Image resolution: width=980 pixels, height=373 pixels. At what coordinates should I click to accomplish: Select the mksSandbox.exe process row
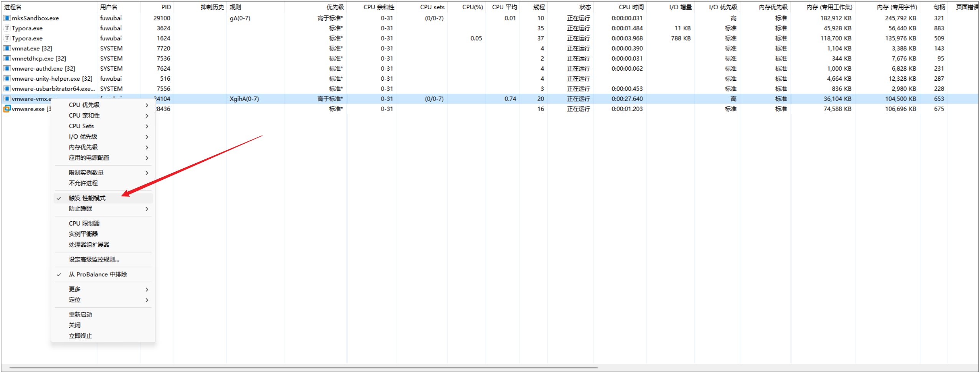(x=490, y=18)
